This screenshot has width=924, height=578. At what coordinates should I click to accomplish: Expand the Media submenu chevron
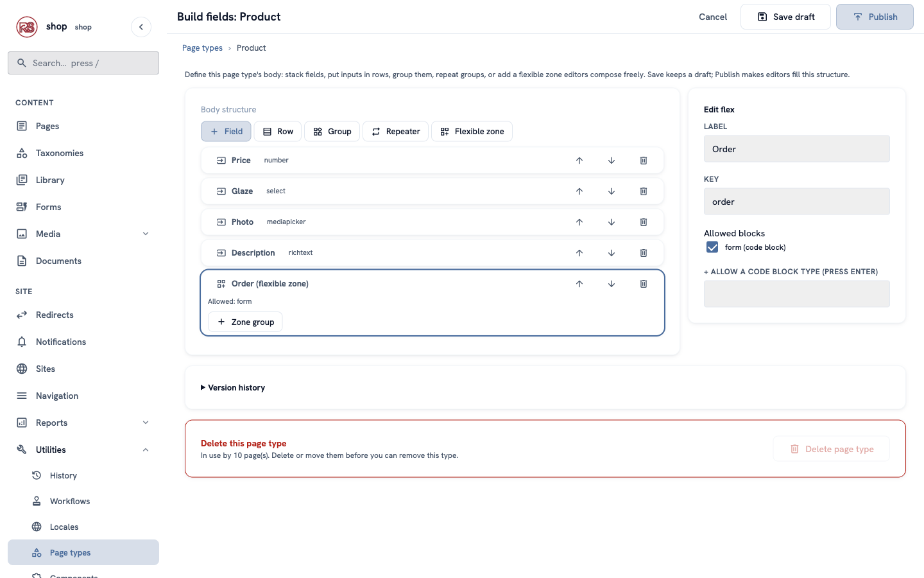146,234
